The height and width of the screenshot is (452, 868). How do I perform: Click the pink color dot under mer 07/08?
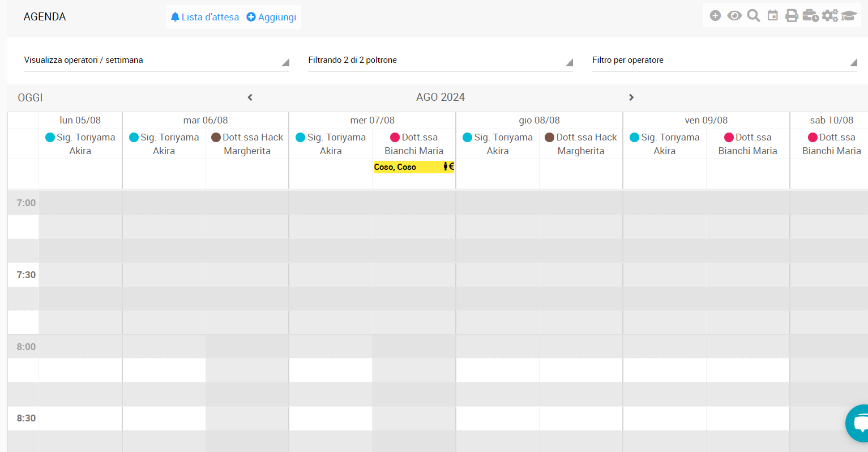point(395,137)
